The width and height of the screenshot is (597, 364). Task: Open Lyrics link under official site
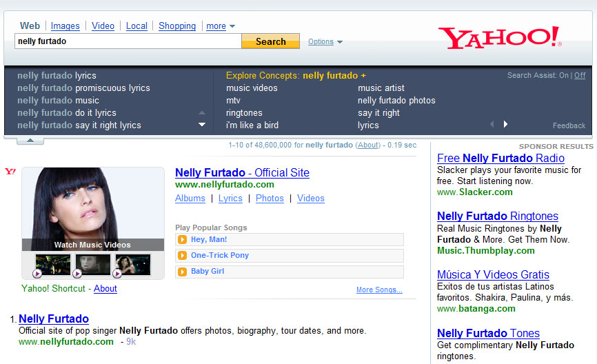coord(230,199)
